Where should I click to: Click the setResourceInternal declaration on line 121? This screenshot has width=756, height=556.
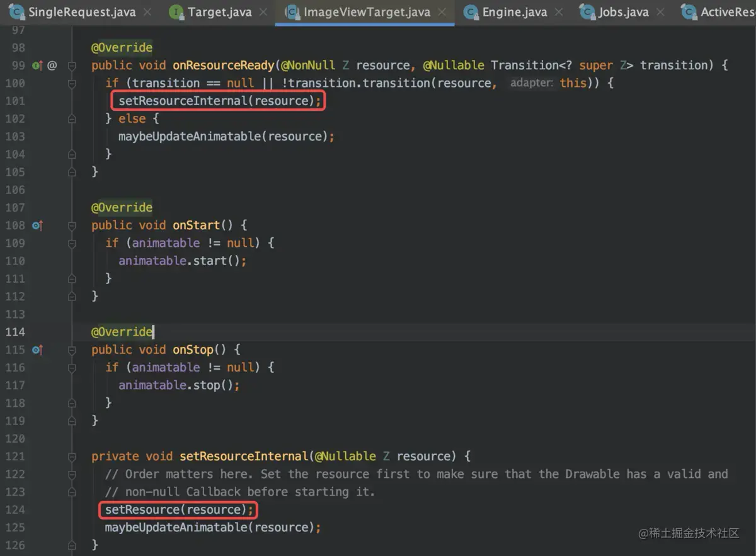(x=244, y=456)
